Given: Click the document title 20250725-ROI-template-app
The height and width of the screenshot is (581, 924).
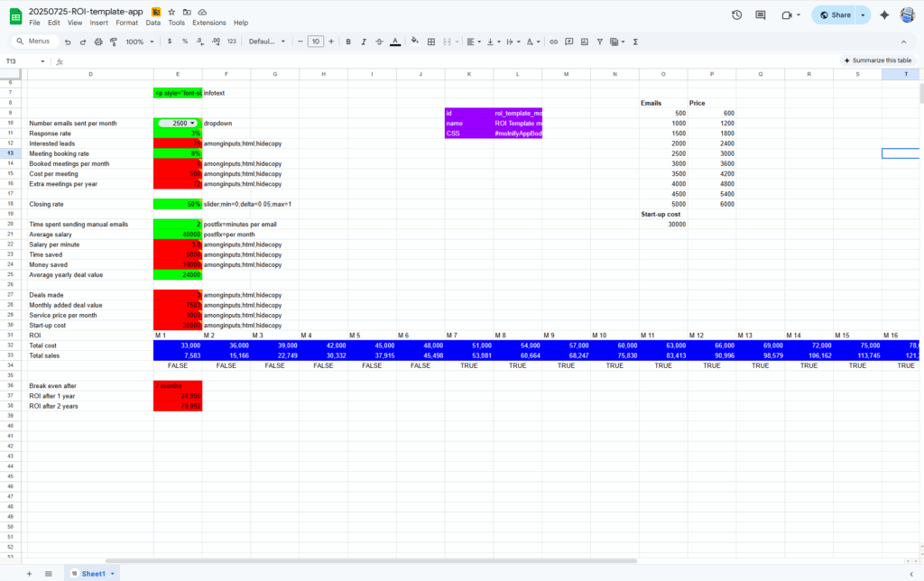Looking at the screenshot, I should tap(86, 11).
